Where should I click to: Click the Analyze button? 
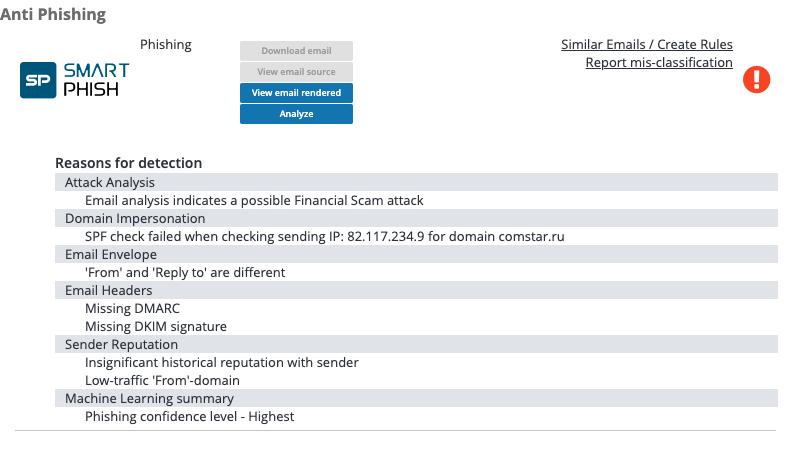pyautogui.click(x=296, y=114)
